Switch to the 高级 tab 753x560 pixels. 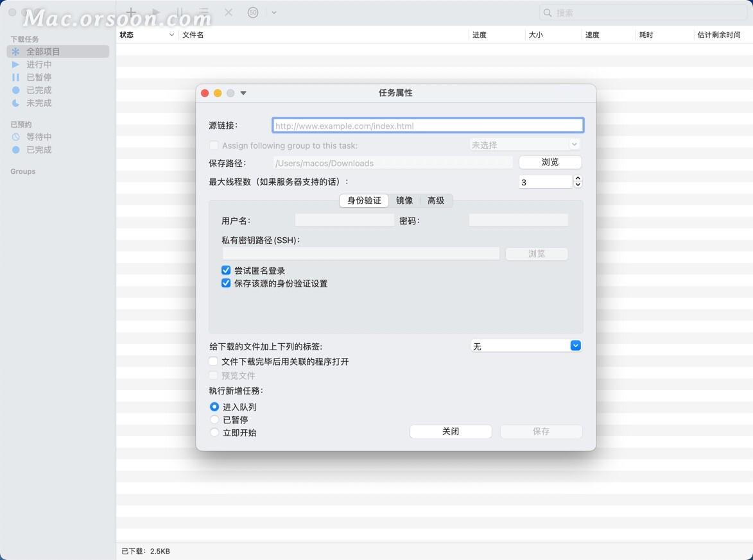point(436,201)
